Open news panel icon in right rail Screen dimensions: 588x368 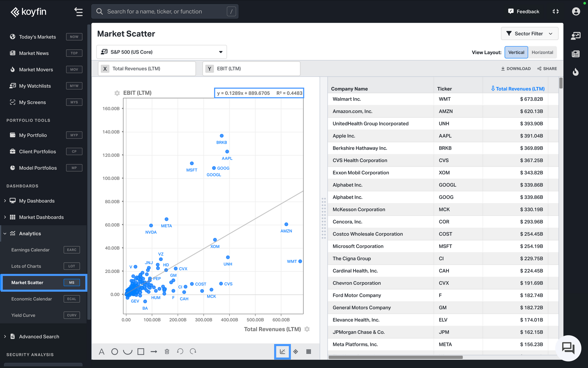click(576, 54)
